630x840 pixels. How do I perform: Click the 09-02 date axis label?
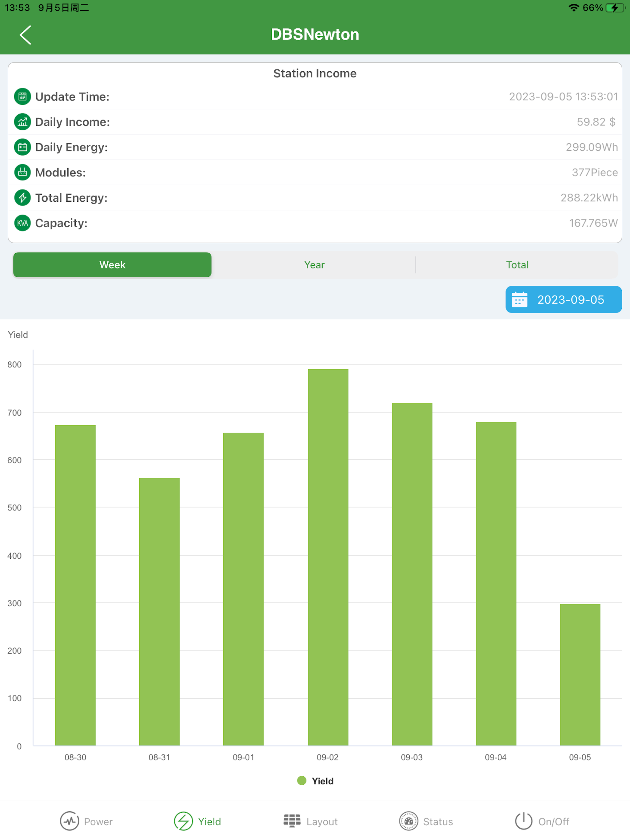coord(328,757)
